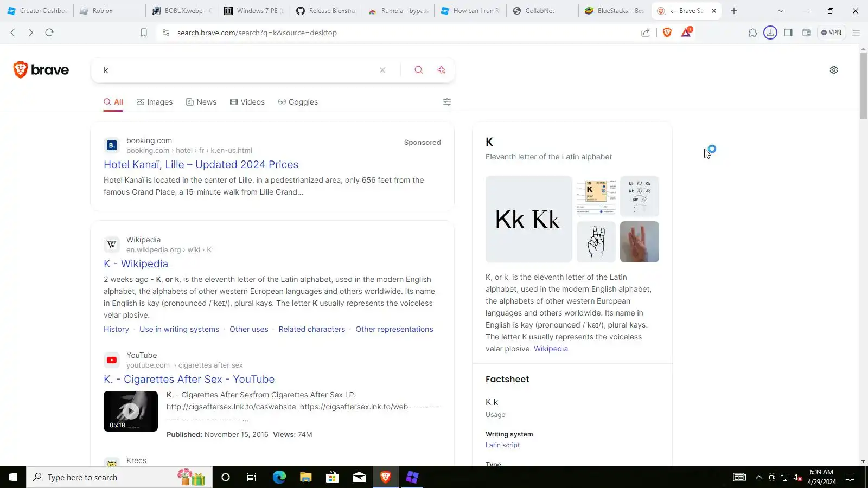868x488 pixels.
Task: Open Mail app from taskbar
Action: (x=359, y=477)
